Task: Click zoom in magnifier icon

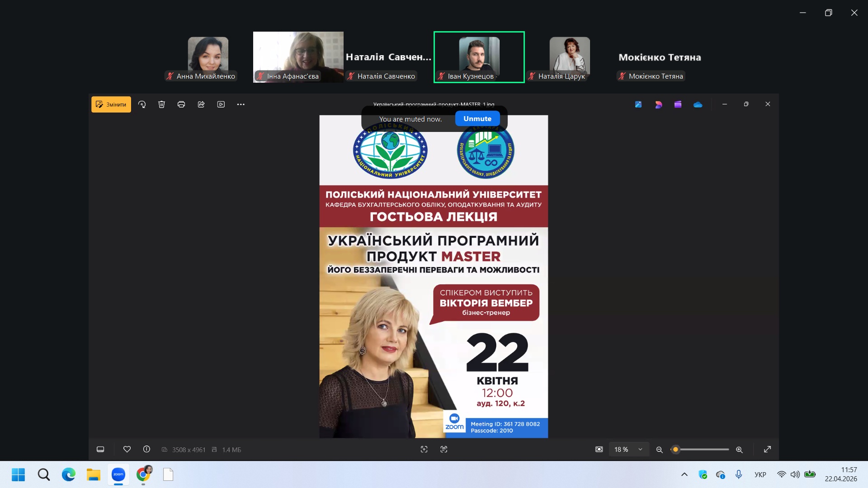Action: point(739,450)
